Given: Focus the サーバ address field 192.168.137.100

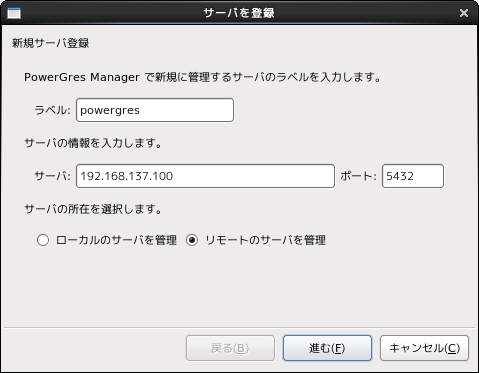Looking at the screenshot, I should (x=205, y=176).
